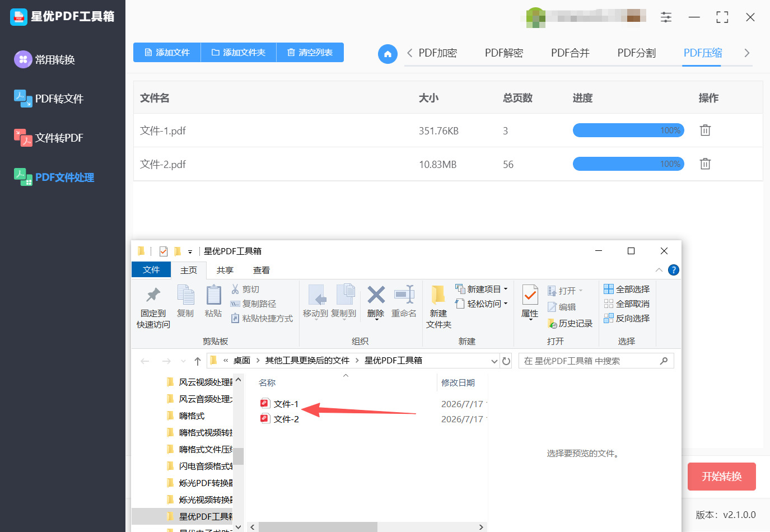Open recent locations dropdown arrow
Image resolution: width=770 pixels, height=532 pixels.
(183, 362)
